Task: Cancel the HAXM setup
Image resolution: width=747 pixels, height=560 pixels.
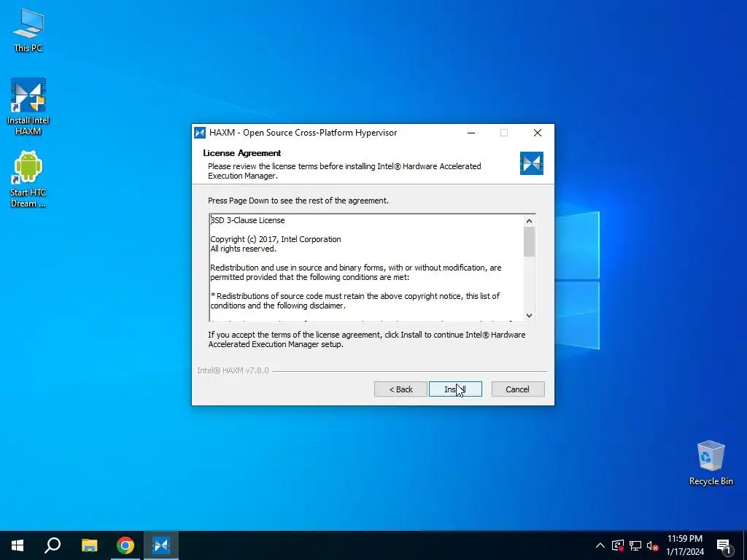Action: pos(518,389)
